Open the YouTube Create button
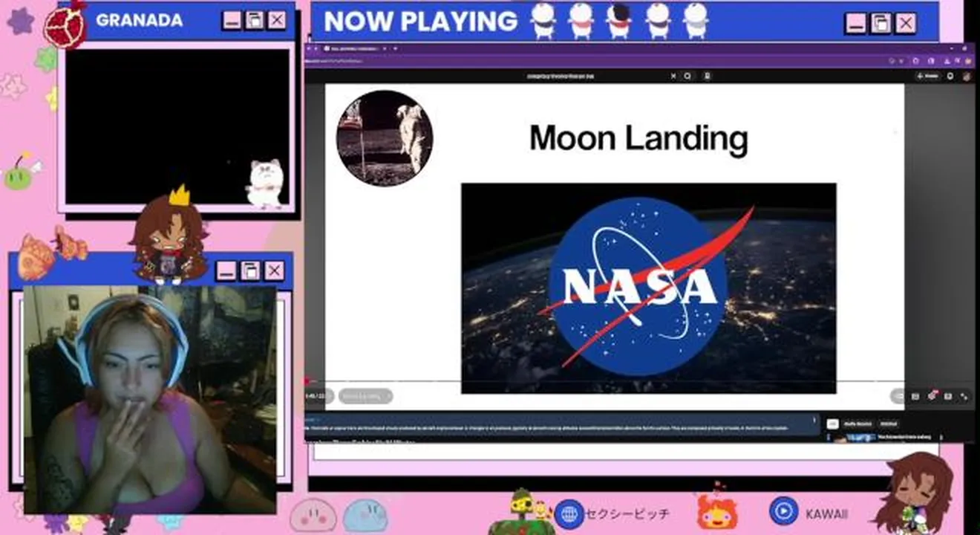This screenshot has width=980, height=535. point(928,76)
